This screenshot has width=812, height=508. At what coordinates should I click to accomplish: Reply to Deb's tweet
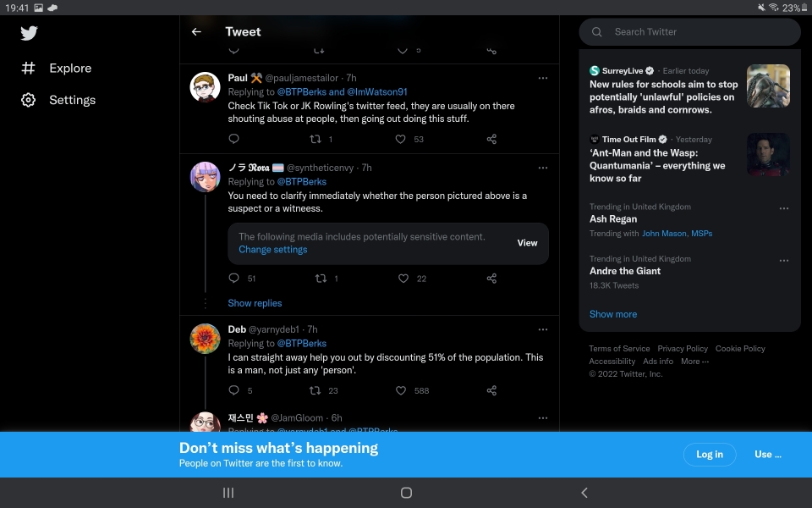(x=233, y=390)
